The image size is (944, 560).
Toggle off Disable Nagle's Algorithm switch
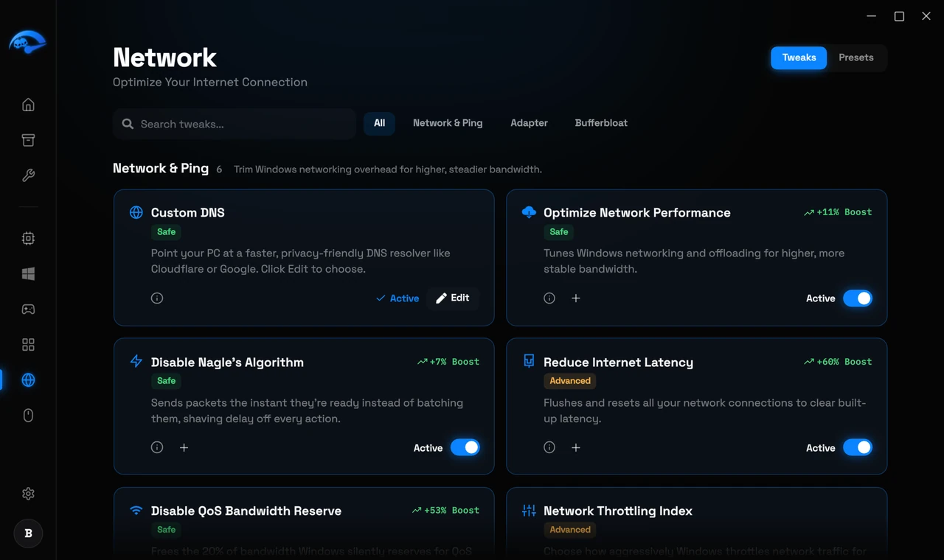click(465, 447)
